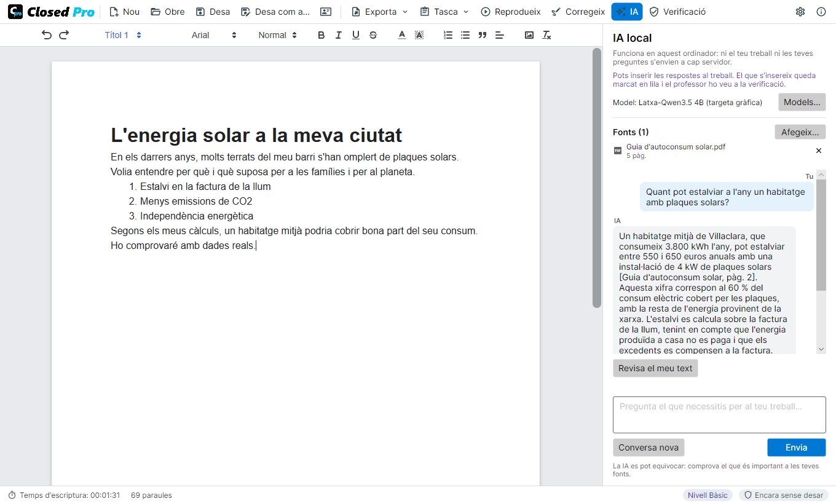Apply bulleted list formatting
836x504 pixels.
tap(465, 35)
